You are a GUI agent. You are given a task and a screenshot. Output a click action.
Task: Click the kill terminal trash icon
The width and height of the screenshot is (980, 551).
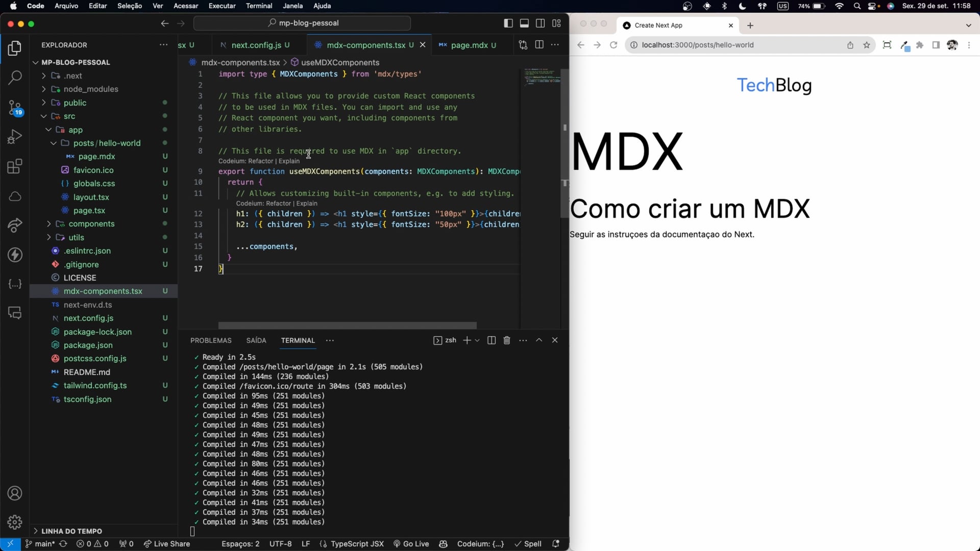tap(507, 340)
